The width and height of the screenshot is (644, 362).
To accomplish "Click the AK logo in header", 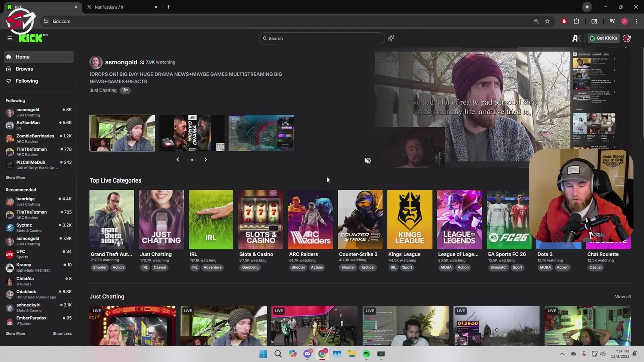I will point(577,38).
